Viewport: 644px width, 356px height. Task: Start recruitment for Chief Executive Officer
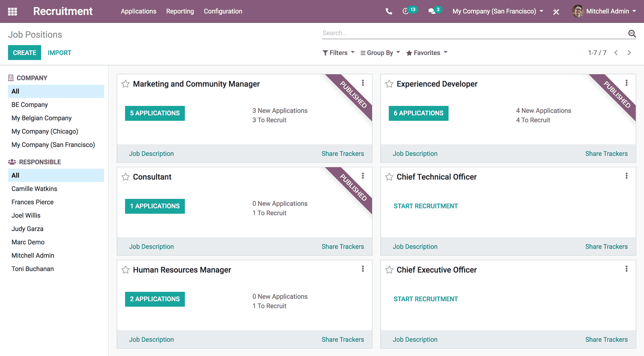coord(425,299)
